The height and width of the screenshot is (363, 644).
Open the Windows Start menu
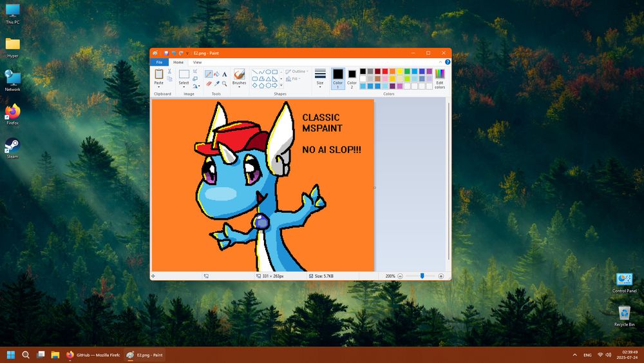click(x=11, y=355)
